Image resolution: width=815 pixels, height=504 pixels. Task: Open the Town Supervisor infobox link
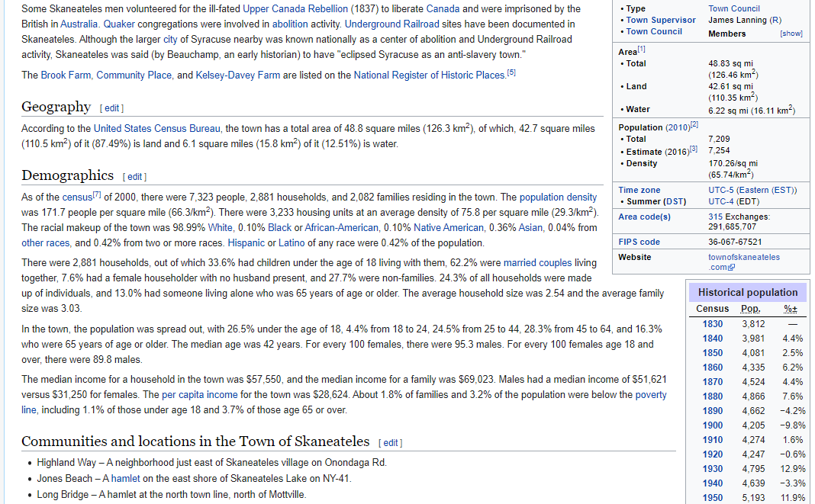(661, 20)
